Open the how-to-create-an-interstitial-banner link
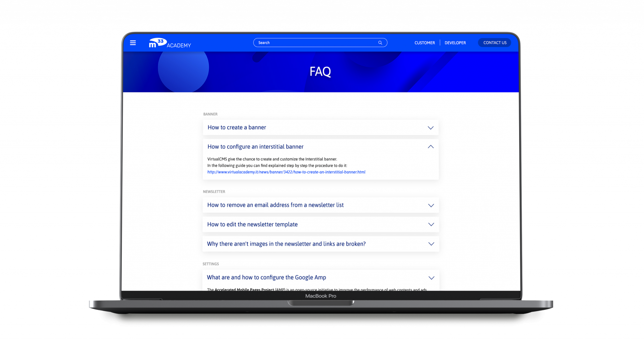This screenshot has height=340, width=644. click(286, 172)
